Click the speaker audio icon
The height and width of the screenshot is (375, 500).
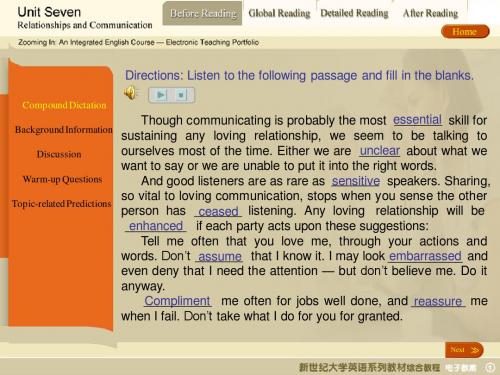pos(131,93)
